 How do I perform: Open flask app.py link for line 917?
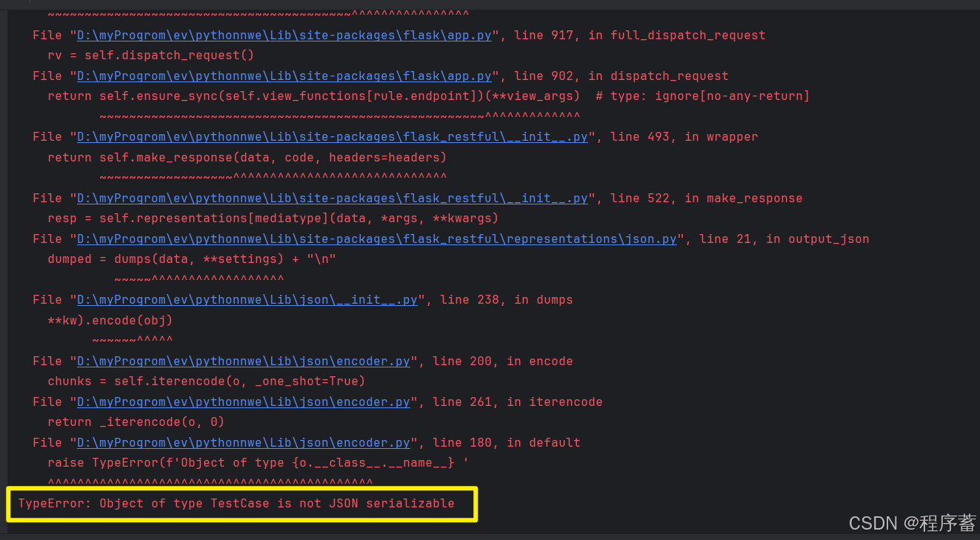[284, 36]
